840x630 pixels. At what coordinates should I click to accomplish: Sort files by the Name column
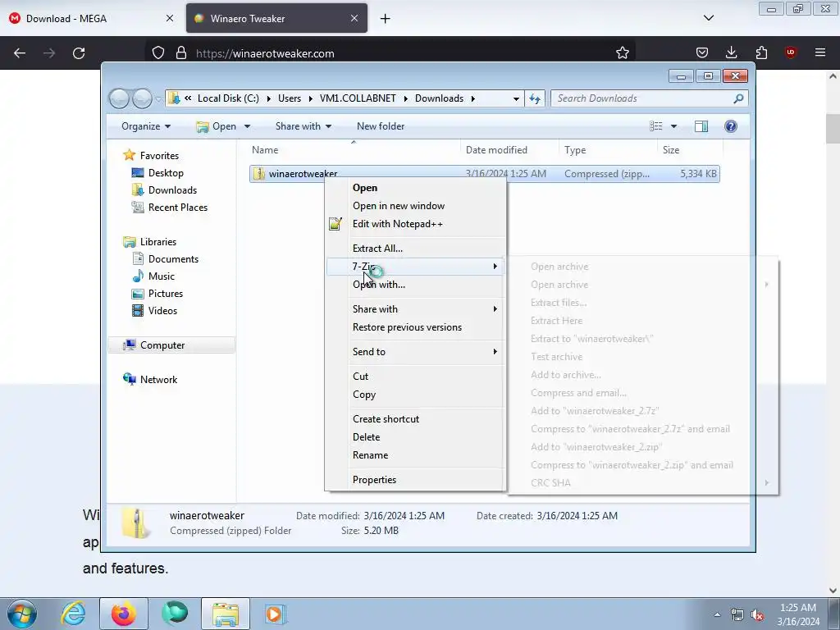click(x=354, y=150)
